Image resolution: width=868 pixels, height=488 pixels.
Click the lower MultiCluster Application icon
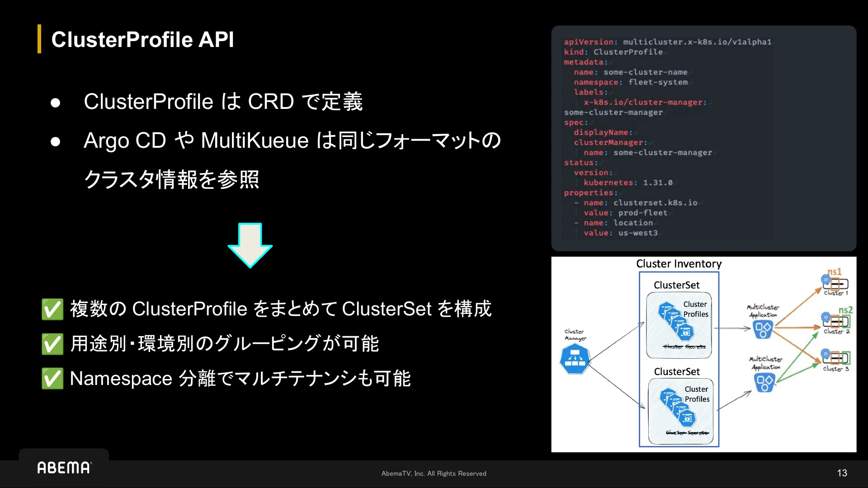tap(764, 383)
